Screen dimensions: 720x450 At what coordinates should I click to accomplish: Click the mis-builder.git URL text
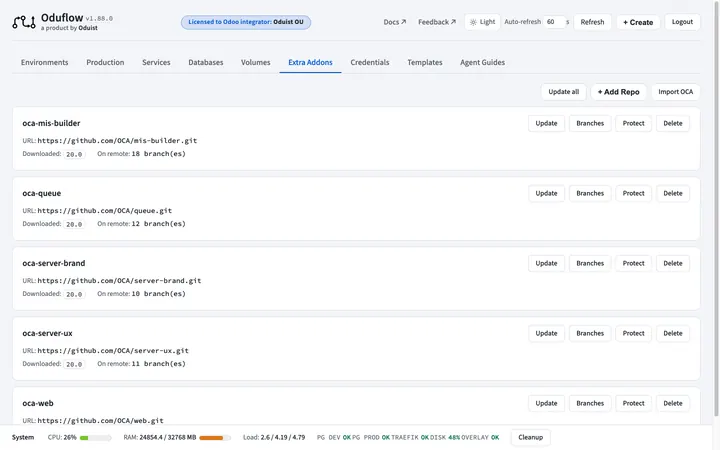[x=117, y=141]
